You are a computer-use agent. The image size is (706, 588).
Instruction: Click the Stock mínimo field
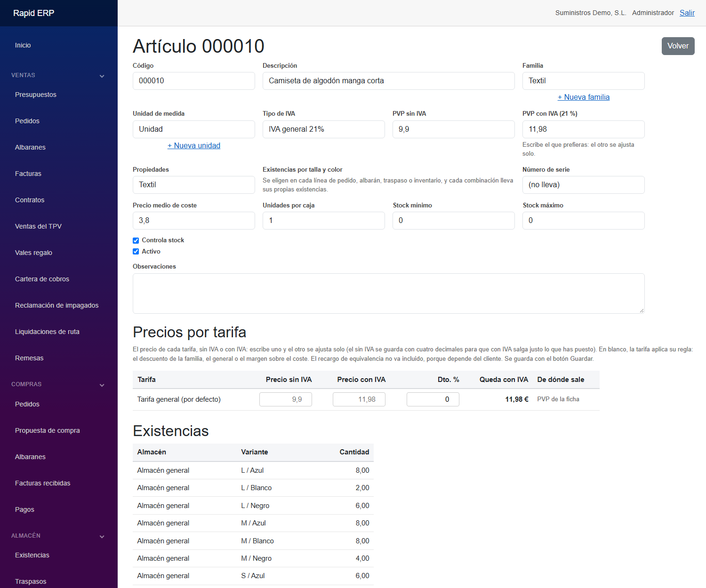tap(453, 221)
